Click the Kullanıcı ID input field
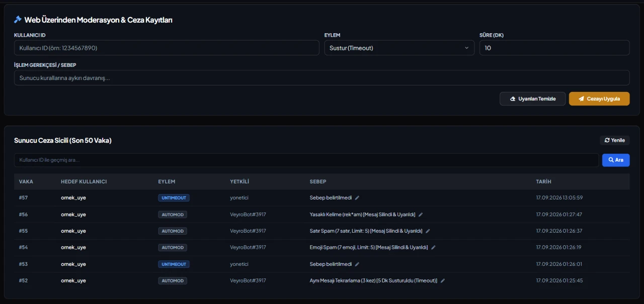Image resolution: width=644 pixels, height=304 pixels. coord(167,48)
